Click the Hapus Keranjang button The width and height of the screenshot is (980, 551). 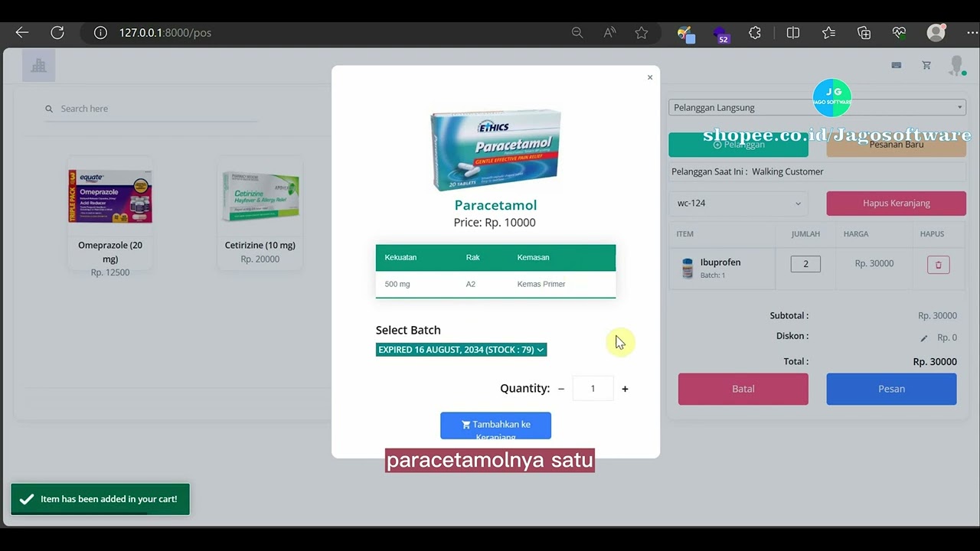coord(896,203)
